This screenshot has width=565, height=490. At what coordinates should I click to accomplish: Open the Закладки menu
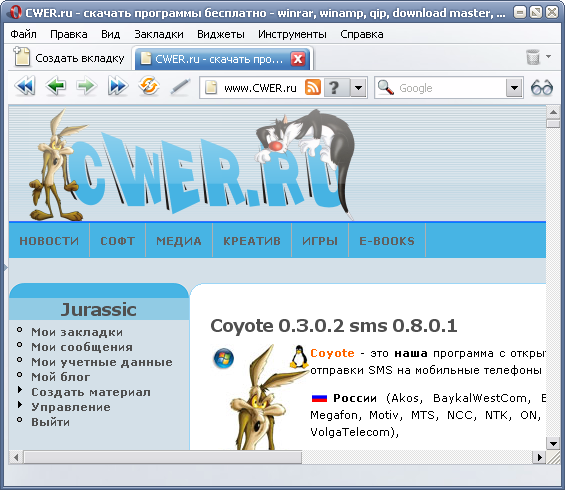(x=159, y=34)
